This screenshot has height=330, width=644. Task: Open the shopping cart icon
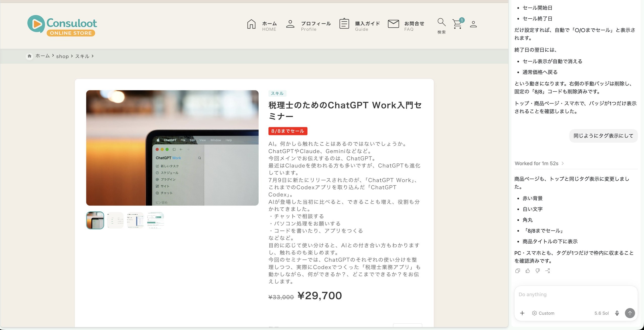(458, 24)
